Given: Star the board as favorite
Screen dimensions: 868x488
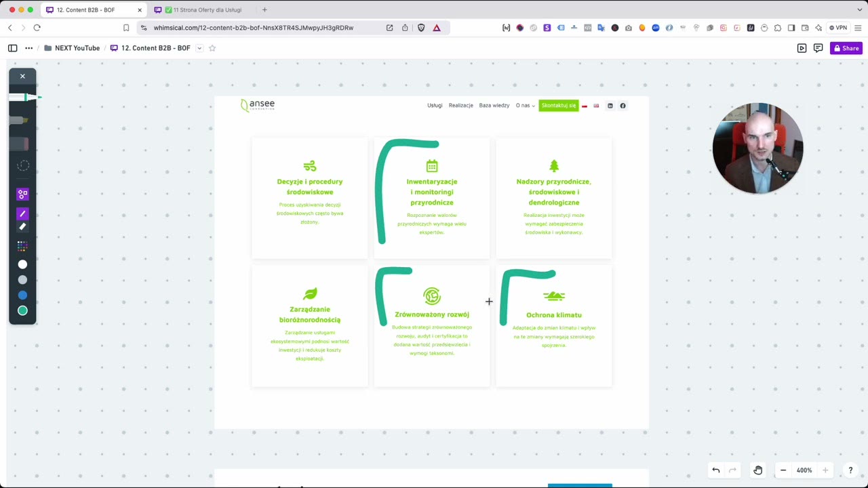Looking at the screenshot, I should click(212, 48).
